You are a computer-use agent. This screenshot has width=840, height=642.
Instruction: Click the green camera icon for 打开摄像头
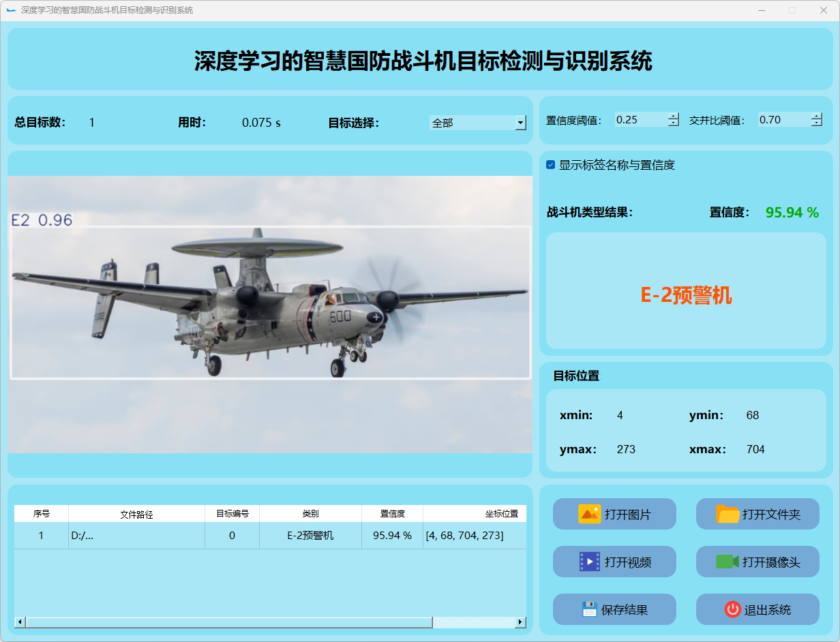[x=727, y=562]
